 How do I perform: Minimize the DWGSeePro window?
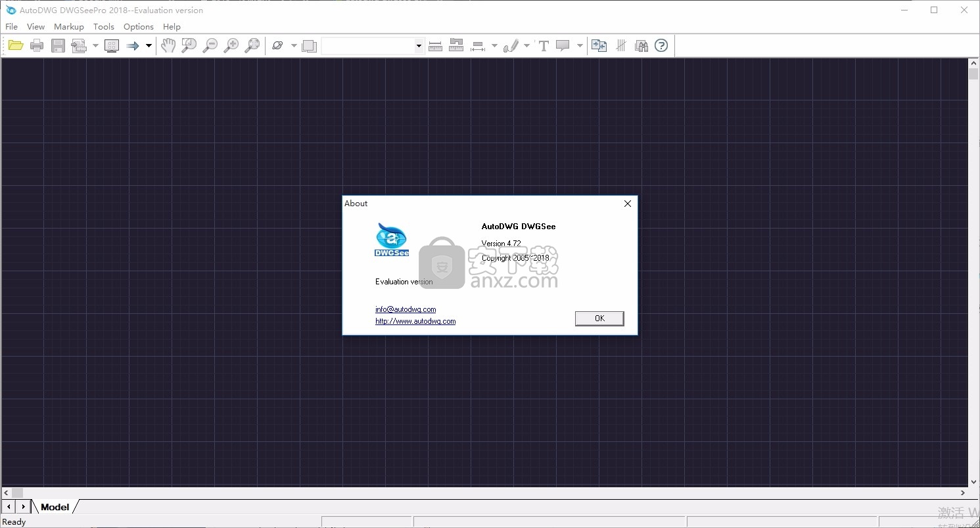click(904, 10)
